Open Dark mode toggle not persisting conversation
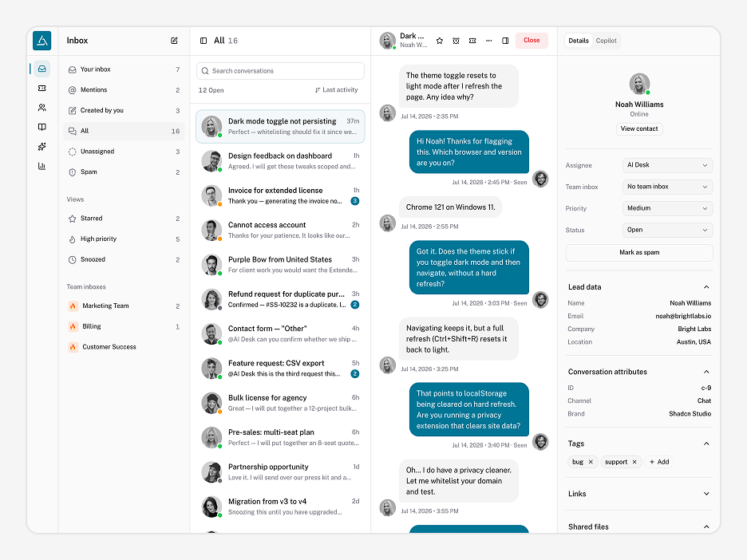Screen dimensions: 747x560 click(x=280, y=127)
